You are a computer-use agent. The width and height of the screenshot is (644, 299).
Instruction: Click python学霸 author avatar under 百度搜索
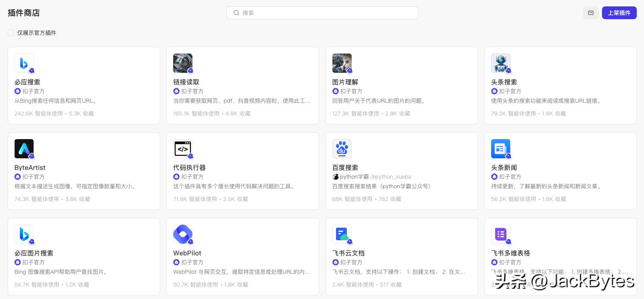pos(336,177)
